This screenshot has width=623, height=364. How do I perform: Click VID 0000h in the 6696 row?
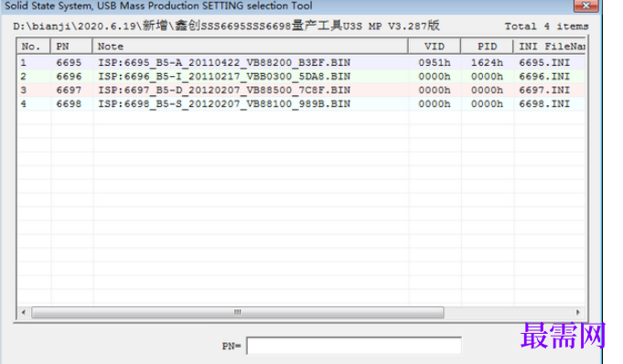[x=435, y=76]
